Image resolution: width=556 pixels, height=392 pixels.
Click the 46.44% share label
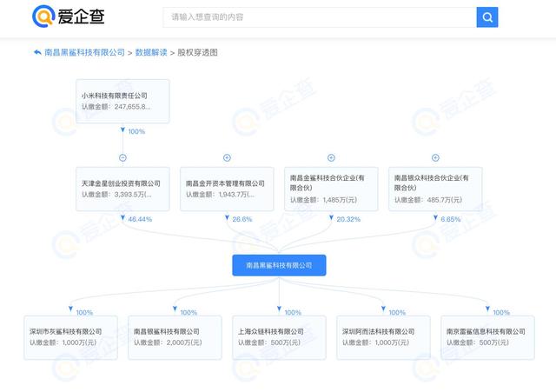tap(140, 219)
